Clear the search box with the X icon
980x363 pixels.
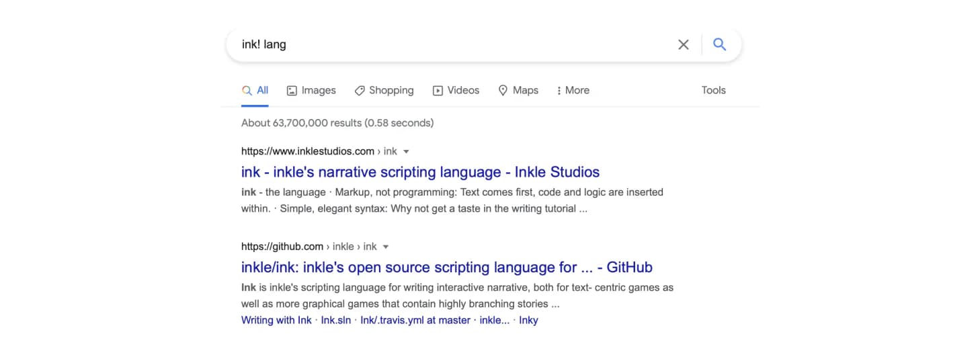[x=683, y=44]
